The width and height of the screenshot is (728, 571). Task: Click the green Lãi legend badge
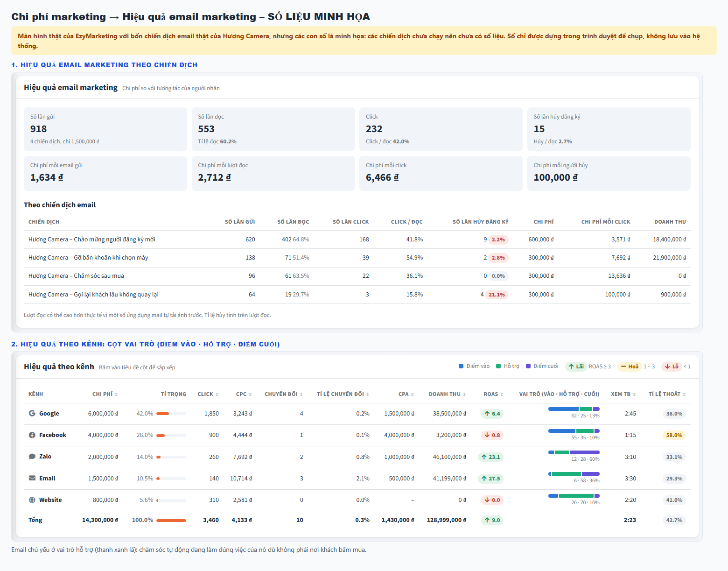(x=576, y=367)
